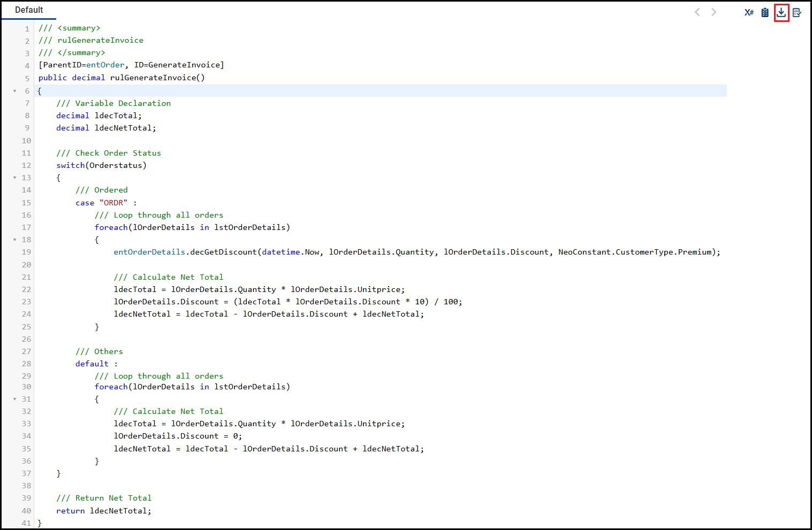Click the statement "lOrderDetails.Discount = 0;"

(178, 436)
